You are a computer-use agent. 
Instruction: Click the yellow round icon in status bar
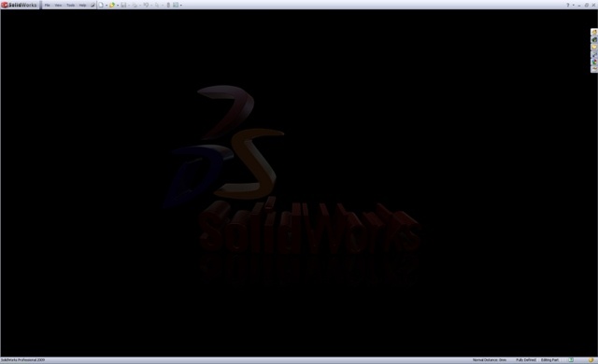tap(591, 360)
